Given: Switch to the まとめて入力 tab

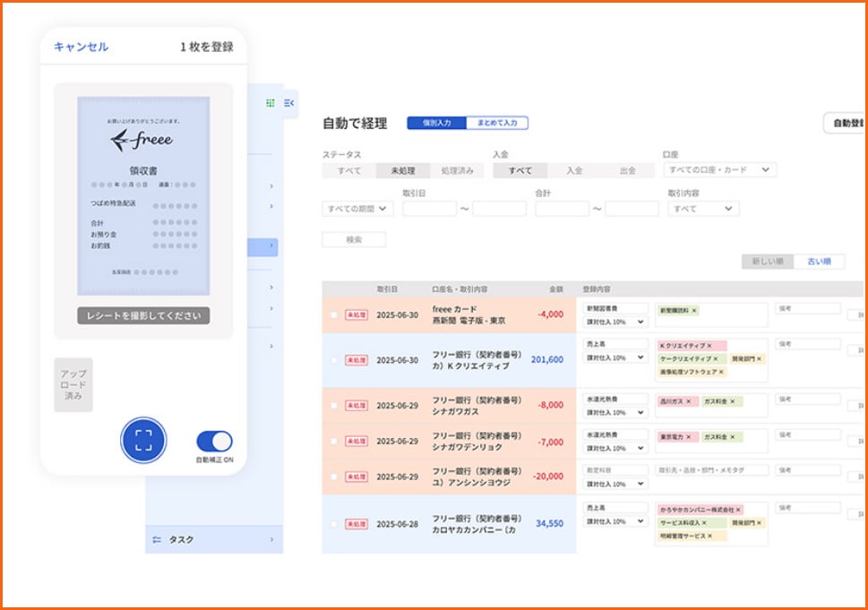Looking at the screenshot, I should click(497, 123).
